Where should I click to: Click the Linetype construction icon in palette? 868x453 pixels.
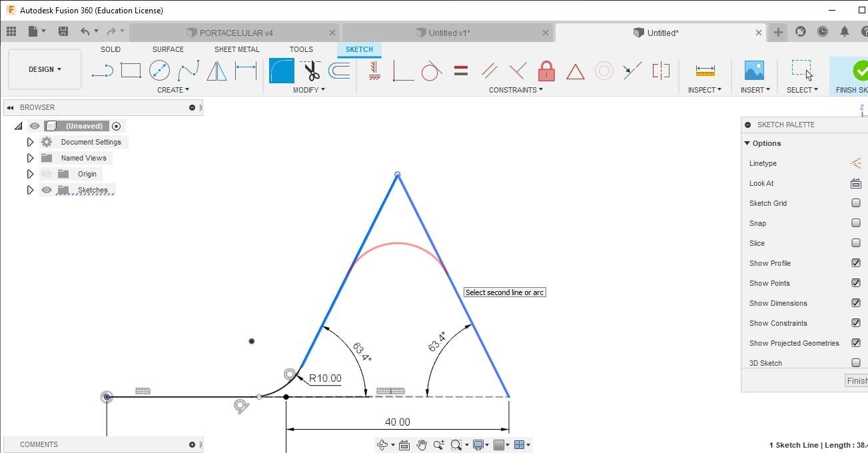[856, 163]
